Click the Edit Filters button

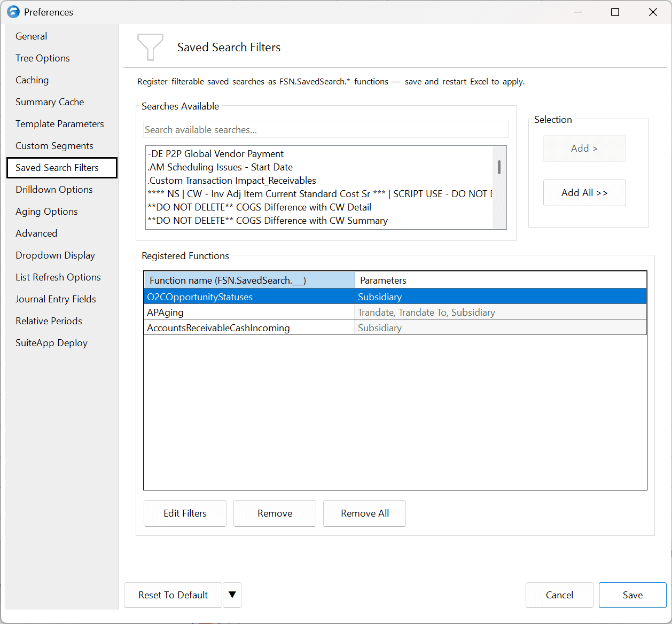pyautogui.click(x=185, y=513)
